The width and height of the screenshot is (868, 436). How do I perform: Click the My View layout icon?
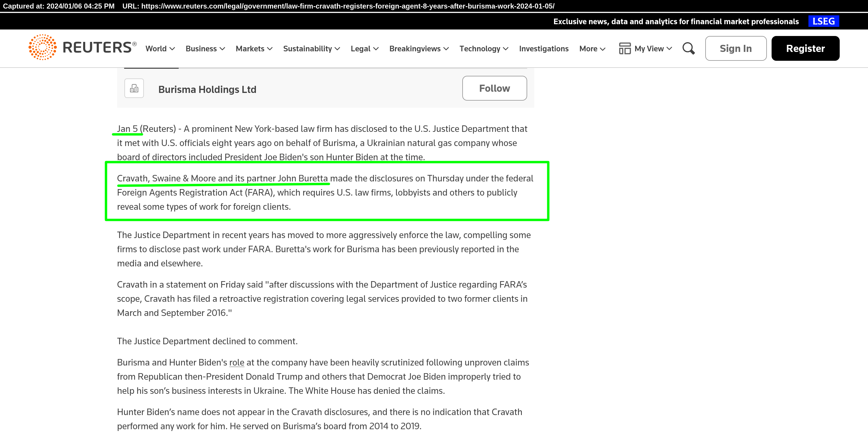[625, 49]
